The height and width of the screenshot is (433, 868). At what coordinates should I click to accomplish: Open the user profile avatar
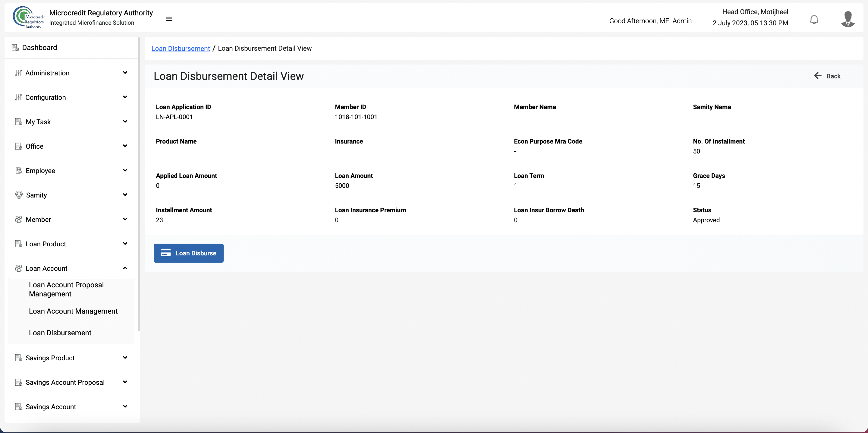pyautogui.click(x=848, y=19)
